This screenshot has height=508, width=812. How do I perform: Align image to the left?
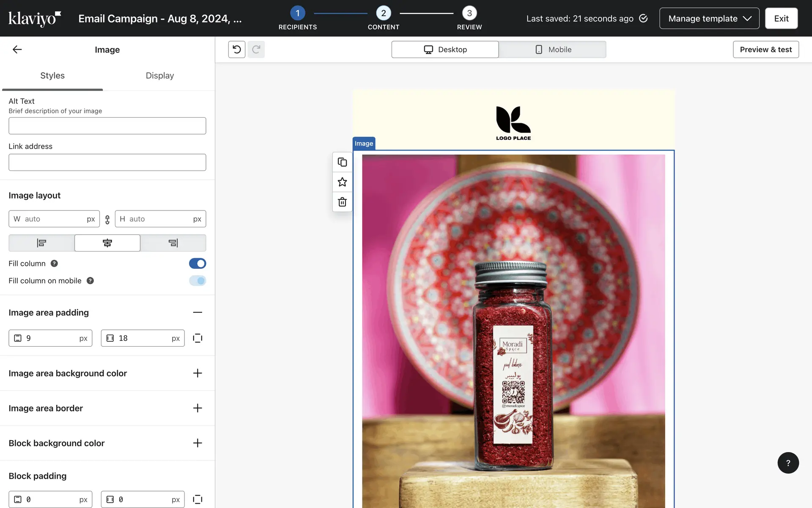(x=41, y=243)
